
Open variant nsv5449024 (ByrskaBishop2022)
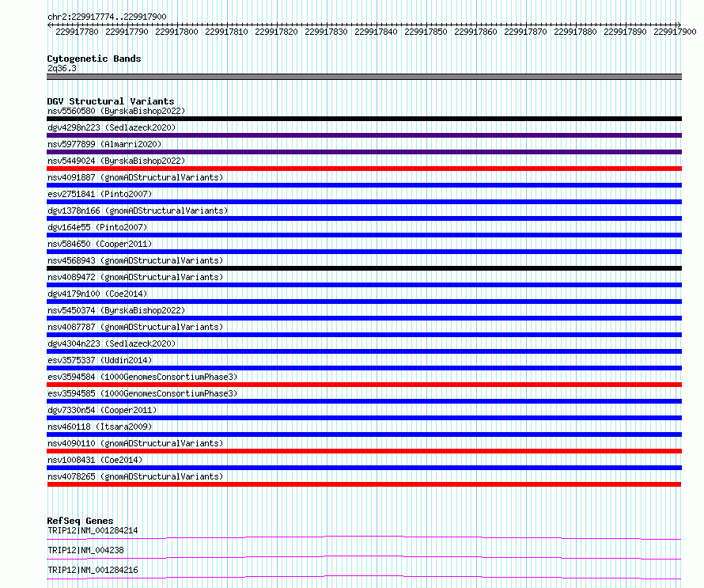pyautogui.click(x=116, y=161)
